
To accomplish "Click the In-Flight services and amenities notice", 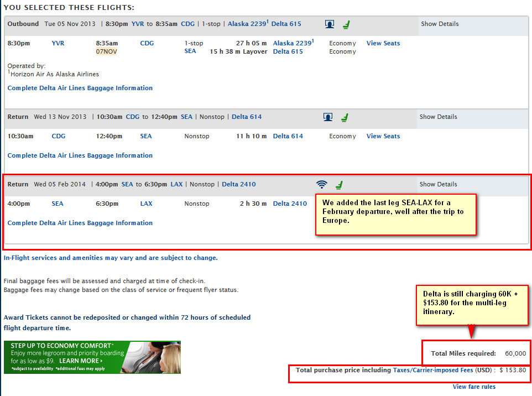I will [x=111, y=258].
